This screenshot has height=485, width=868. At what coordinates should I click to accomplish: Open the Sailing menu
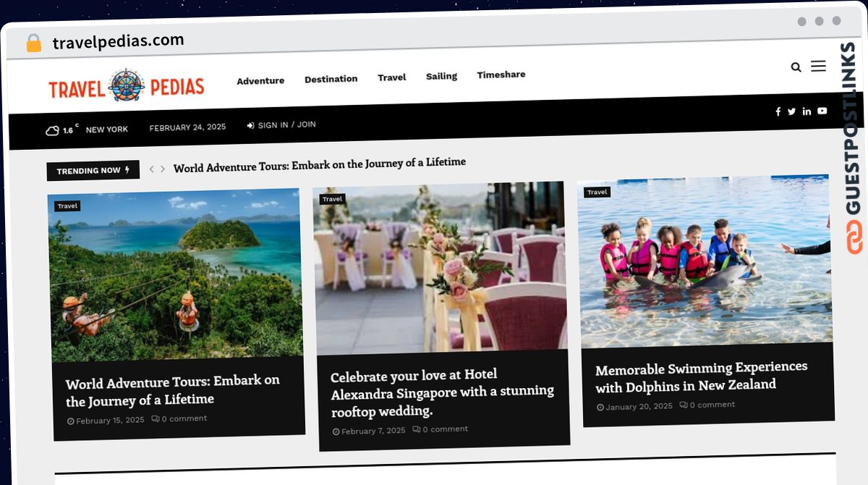point(441,76)
